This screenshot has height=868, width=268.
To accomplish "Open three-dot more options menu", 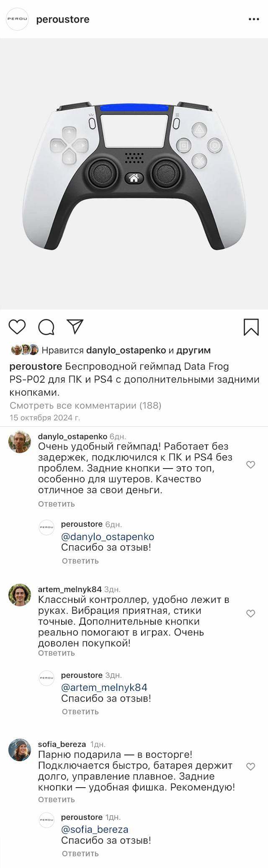I will point(254,19).
